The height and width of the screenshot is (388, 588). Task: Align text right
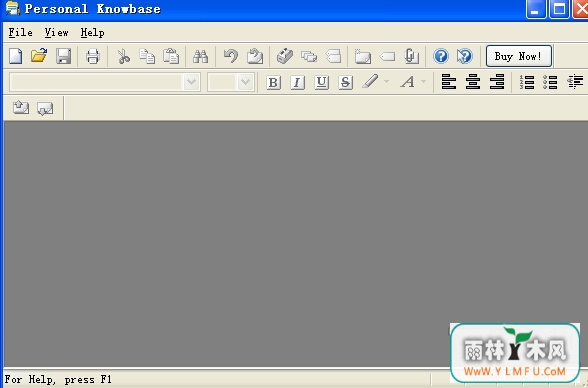[497, 82]
